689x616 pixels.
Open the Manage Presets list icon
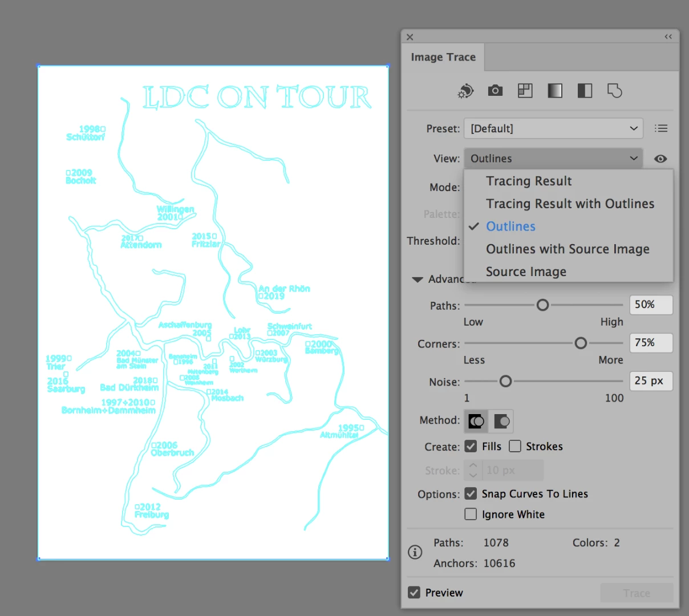[x=661, y=128]
